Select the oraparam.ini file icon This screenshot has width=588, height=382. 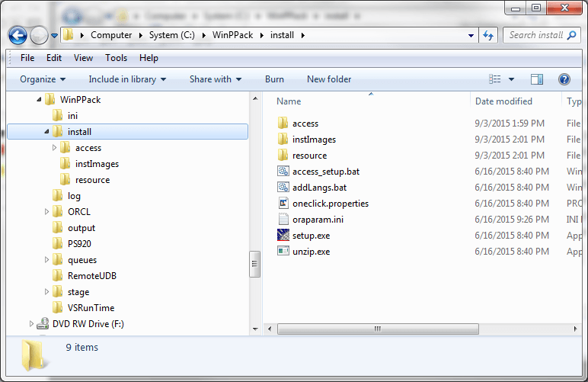click(x=283, y=219)
